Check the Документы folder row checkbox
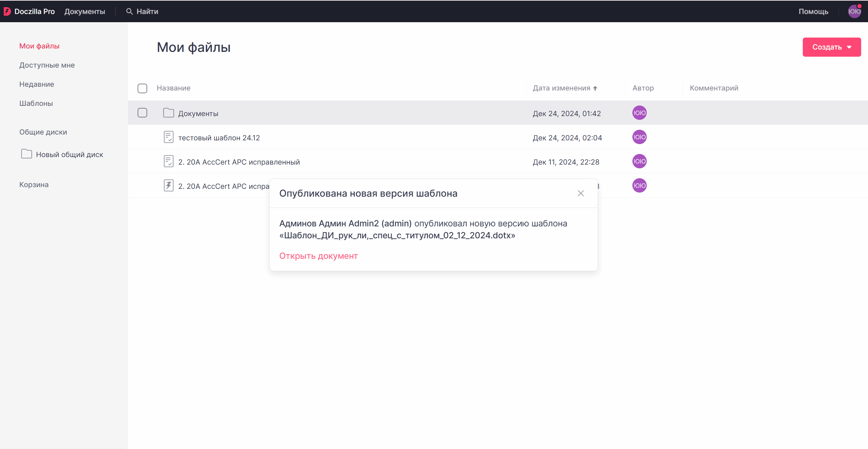This screenshot has width=868, height=449. [x=142, y=113]
